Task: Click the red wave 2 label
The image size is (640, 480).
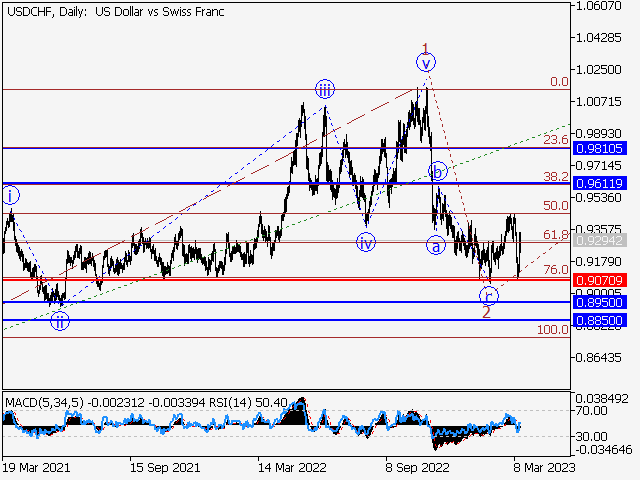Action: 486,313
